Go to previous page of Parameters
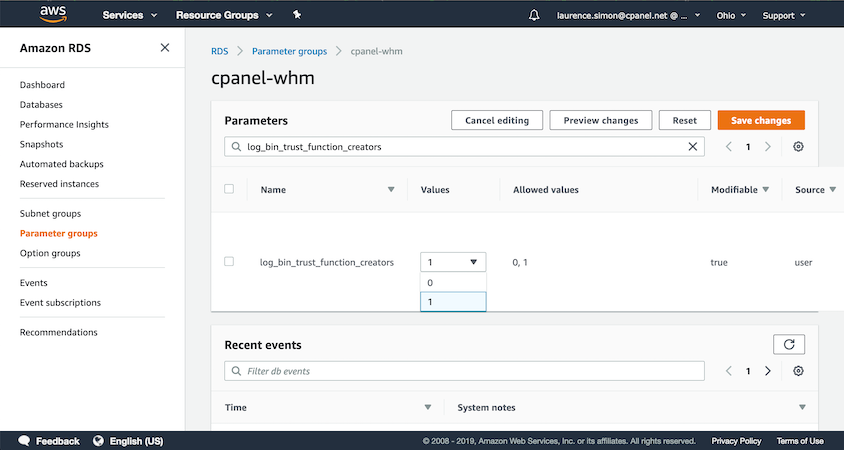 coord(729,146)
